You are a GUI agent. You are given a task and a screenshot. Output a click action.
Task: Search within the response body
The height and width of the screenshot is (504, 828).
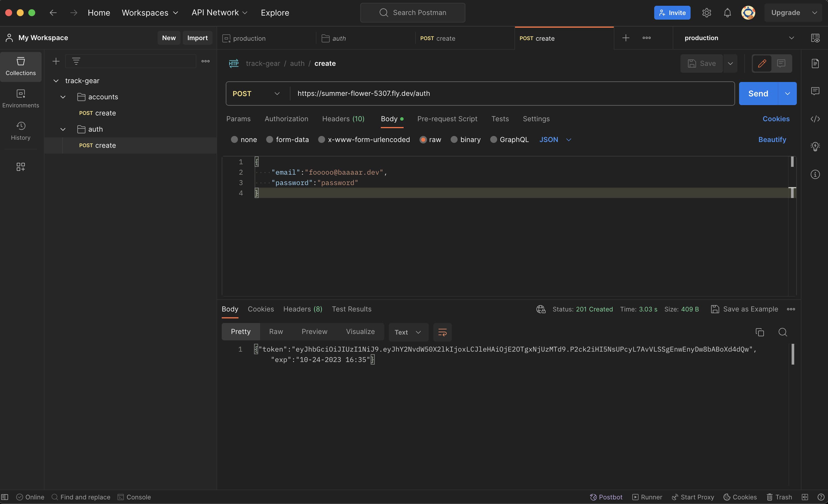coord(782,332)
